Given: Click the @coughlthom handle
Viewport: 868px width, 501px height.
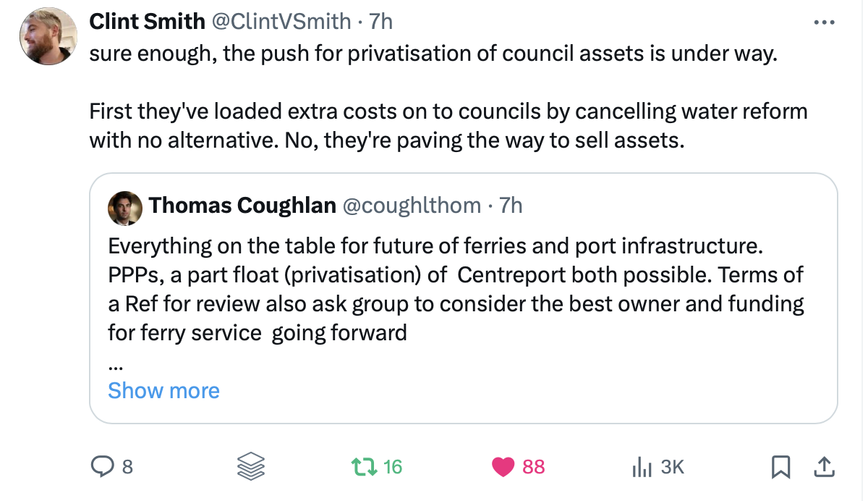Looking at the screenshot, I should pyautogui.click(x=411, y=206).
